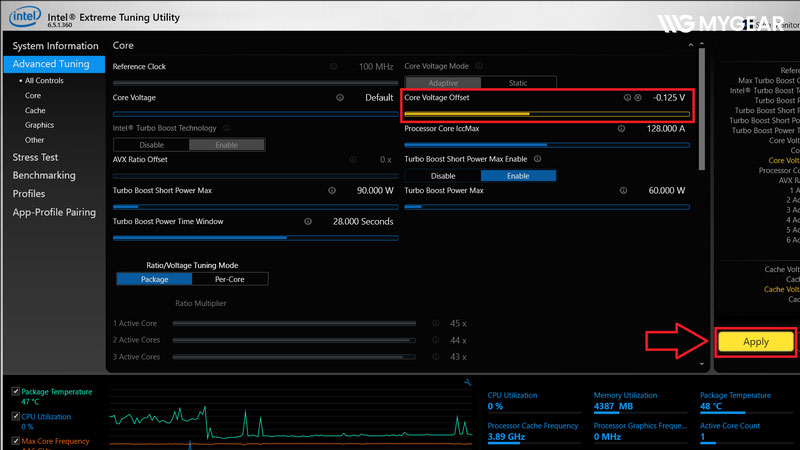Click the yellow Apply button
The image size is (800, 450).
(x=756, y=342)
